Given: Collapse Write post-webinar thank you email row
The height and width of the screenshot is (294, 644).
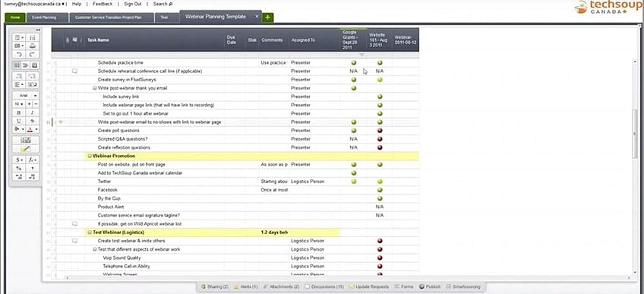Looking at the screenshot, I should click(x=95, y=88).
